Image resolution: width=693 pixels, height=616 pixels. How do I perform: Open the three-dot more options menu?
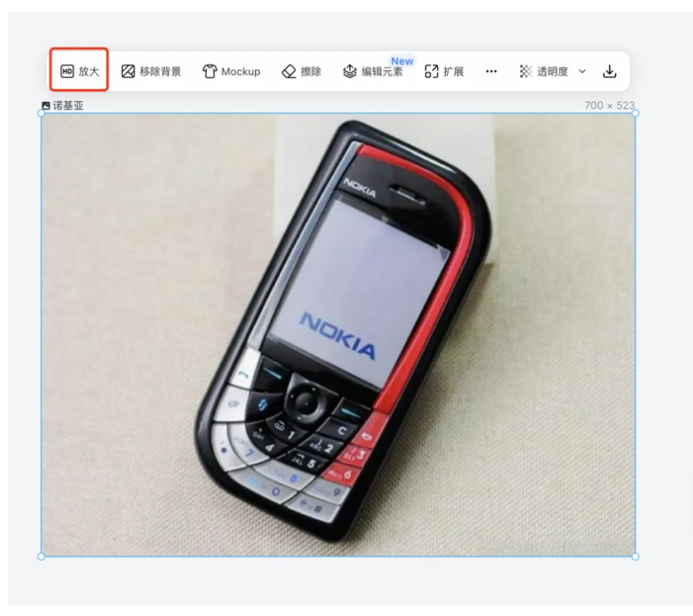[491, 72]
